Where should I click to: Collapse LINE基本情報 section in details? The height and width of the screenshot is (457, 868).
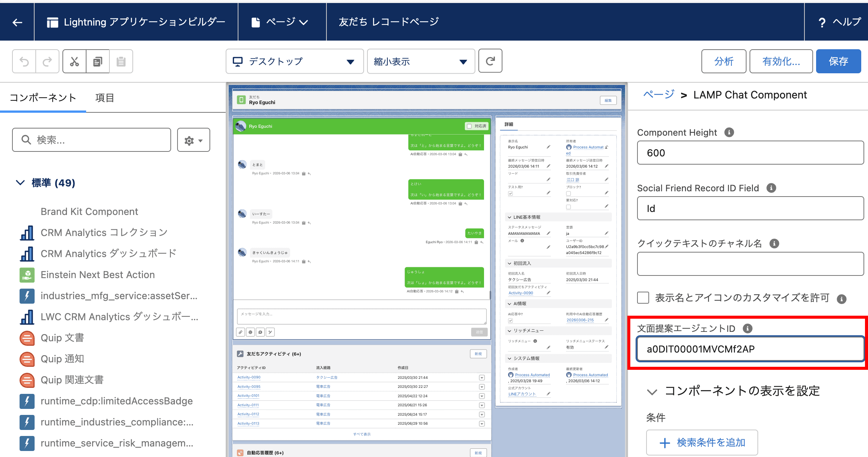tap(510, 217)
